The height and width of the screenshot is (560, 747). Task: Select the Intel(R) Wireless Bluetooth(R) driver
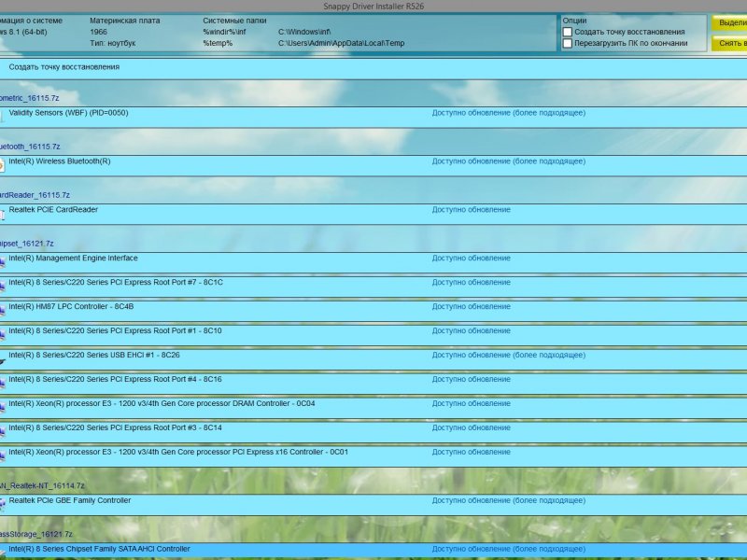[373, 166]
